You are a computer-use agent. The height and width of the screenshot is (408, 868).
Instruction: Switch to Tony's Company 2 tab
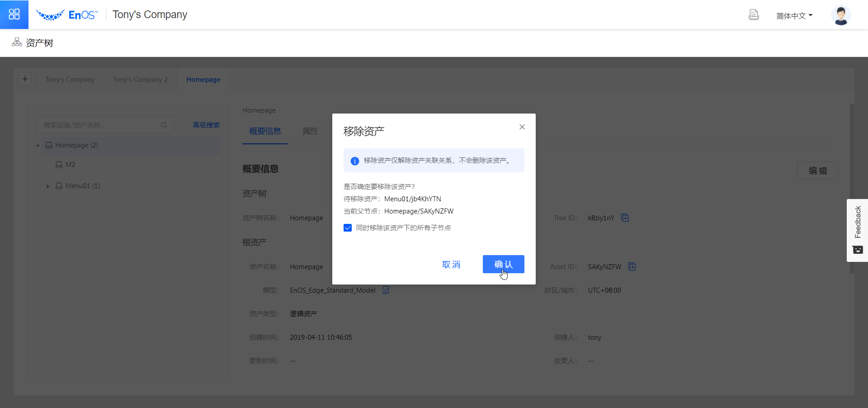click(x=140, y=80)
